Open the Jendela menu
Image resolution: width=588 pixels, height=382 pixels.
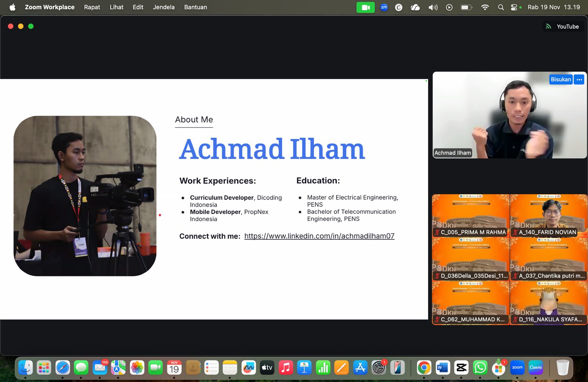point(164,7)
